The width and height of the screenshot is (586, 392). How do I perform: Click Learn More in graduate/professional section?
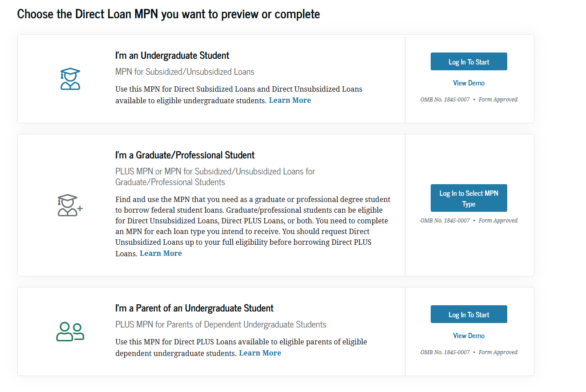click(161, 253)
